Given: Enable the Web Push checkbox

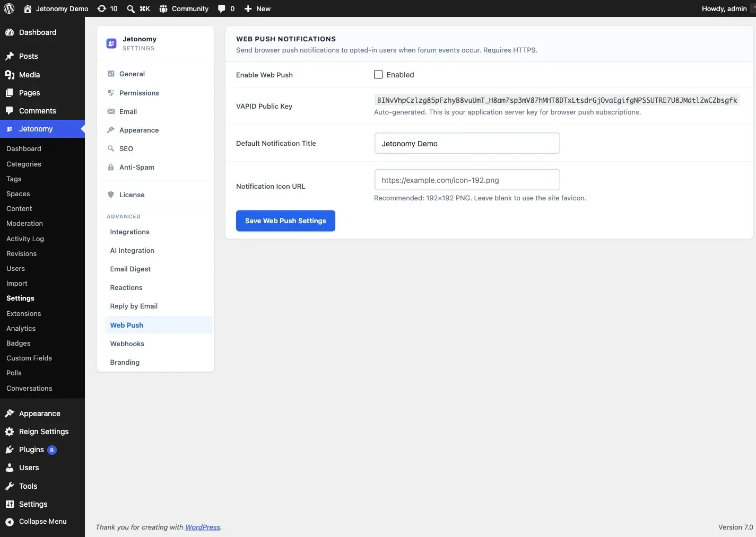Looking at the screenshot, I should [x=378, y=75].
